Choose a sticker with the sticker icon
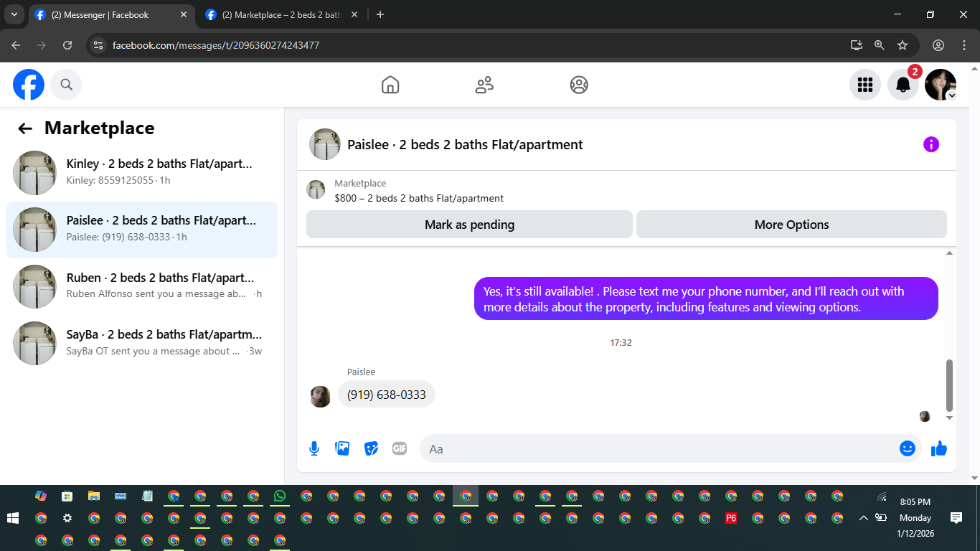The width and height of the screenshot is (980, 551). tap(371, 449)
